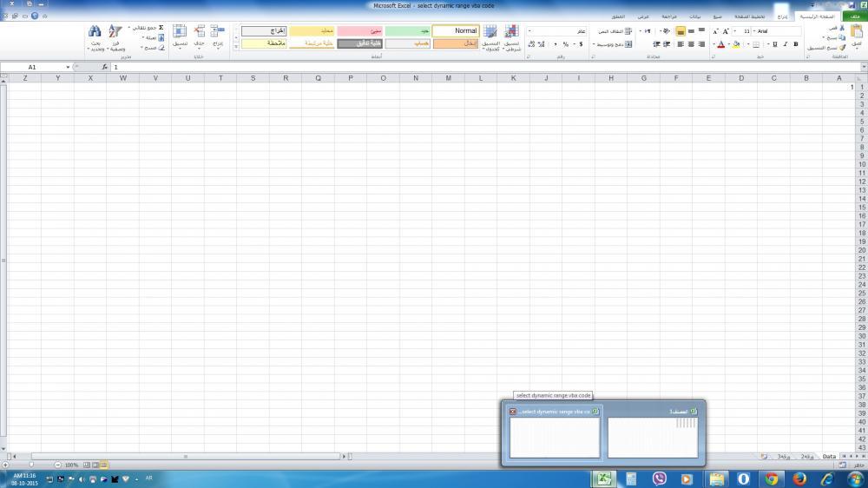Click the text orientation icon
This screenshot has height=488, width=868.
(x=667, y=31)
